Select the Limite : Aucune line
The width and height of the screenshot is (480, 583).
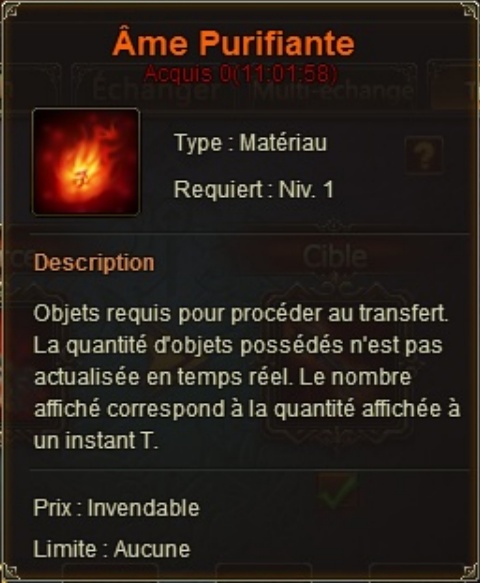tap(112, 548)
